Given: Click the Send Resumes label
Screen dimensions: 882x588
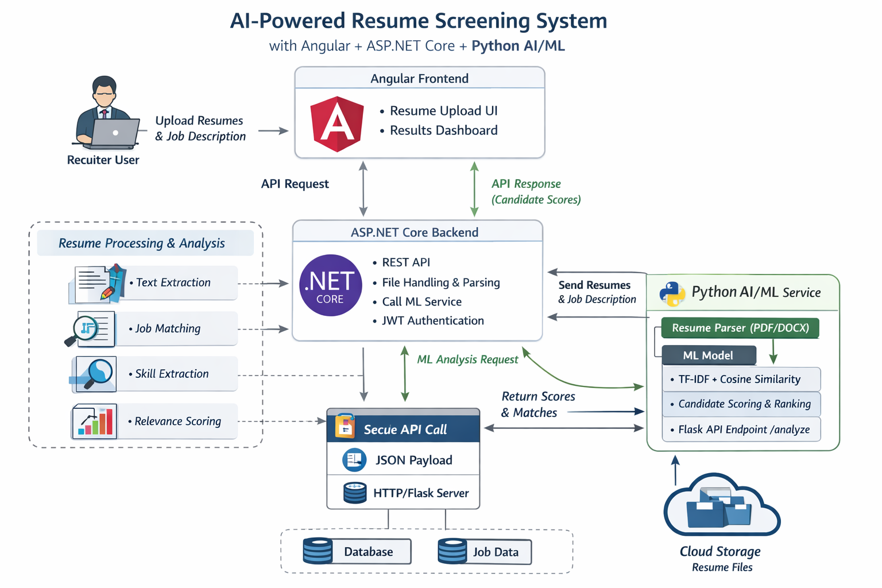Looking at the screenshot, I should coord(594,285).
